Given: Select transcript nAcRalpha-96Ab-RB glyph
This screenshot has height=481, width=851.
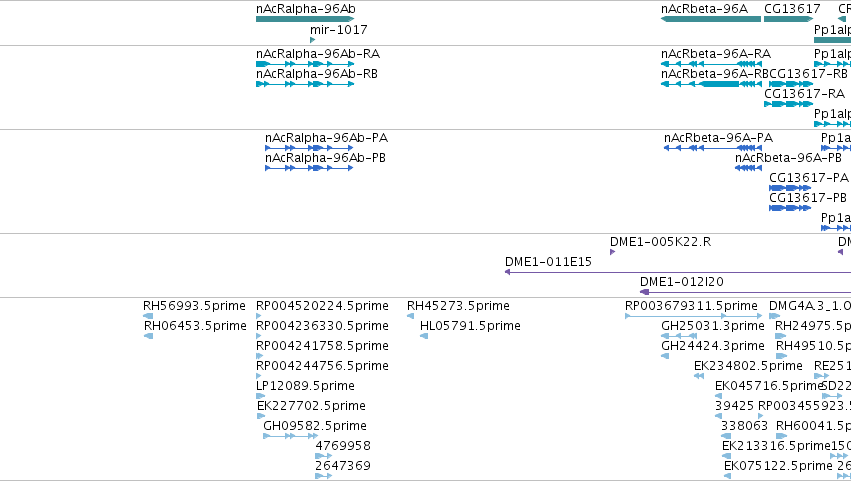Looking at the screenshot, I should 305,84.
